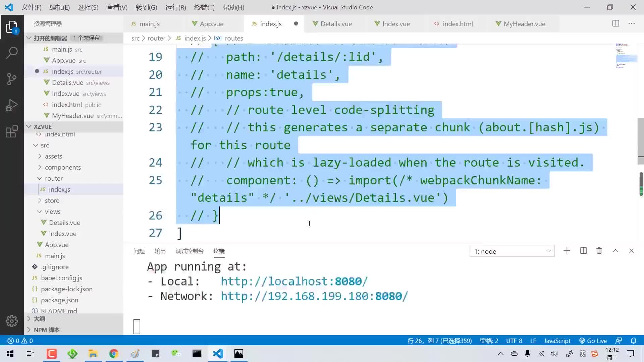Viewport: 644px width, 362px height.
Task: Open the Run and Debug view
Action: (x=12, y=105)
